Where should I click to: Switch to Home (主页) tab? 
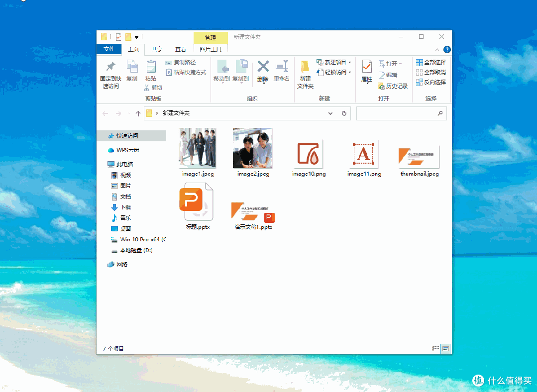(133, 49)
